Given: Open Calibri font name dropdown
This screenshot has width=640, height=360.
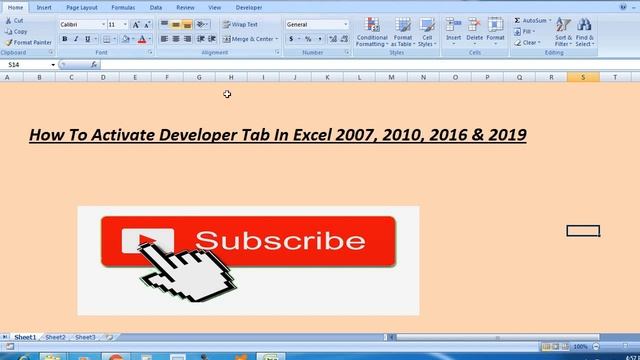Looking at the screenshot, I should point(103,25).
